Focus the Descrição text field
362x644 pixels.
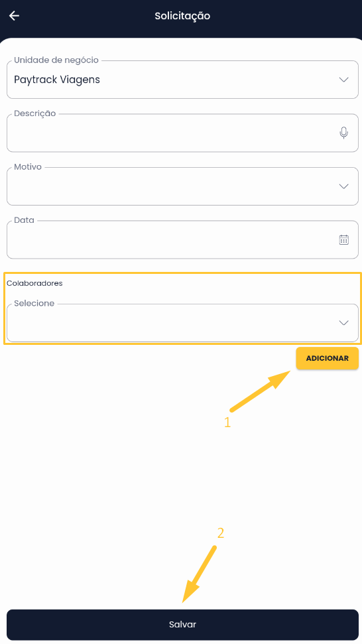click(x=182, y=133)
